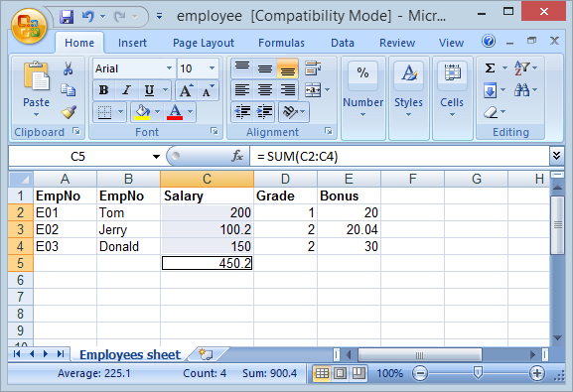Apply the red font color
573x392 pixels.
coord(175,112)
